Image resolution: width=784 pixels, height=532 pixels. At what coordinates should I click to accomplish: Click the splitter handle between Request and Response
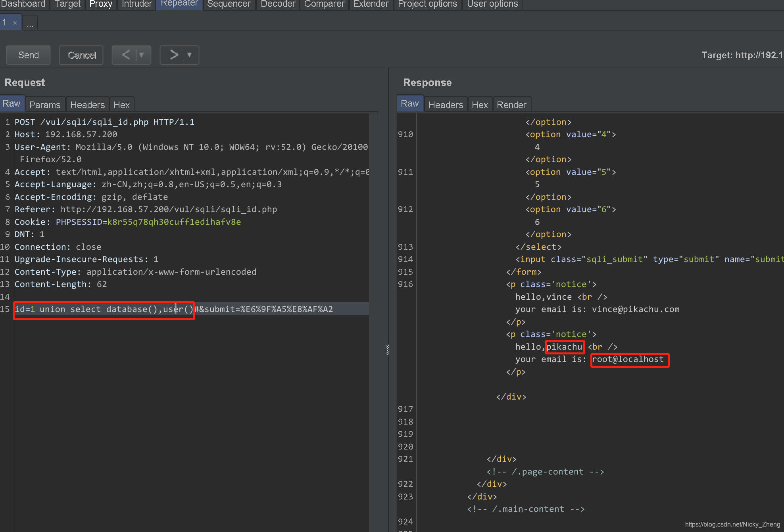(388, 350)
